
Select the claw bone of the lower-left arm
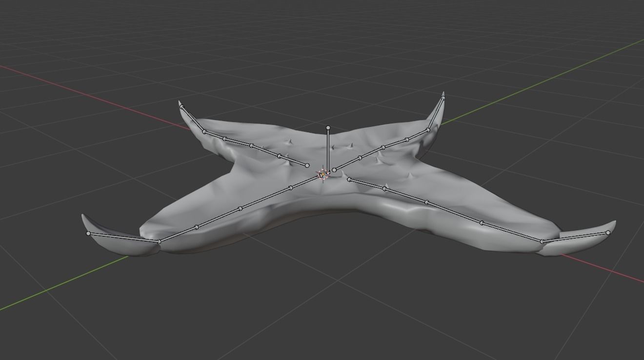coord(123,238)
